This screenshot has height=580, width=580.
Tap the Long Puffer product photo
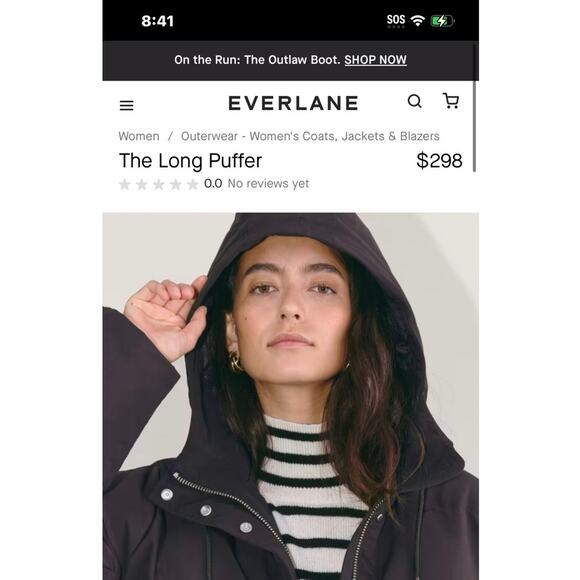(291, 396)
